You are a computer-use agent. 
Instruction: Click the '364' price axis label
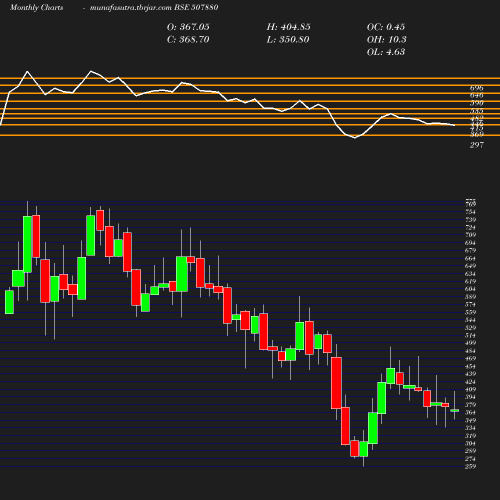470,413
